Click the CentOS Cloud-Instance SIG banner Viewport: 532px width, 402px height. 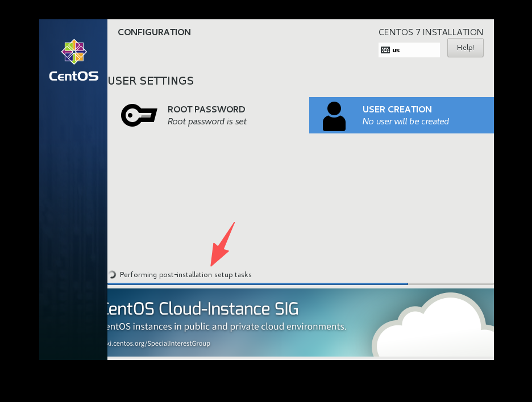pos(301,323)
